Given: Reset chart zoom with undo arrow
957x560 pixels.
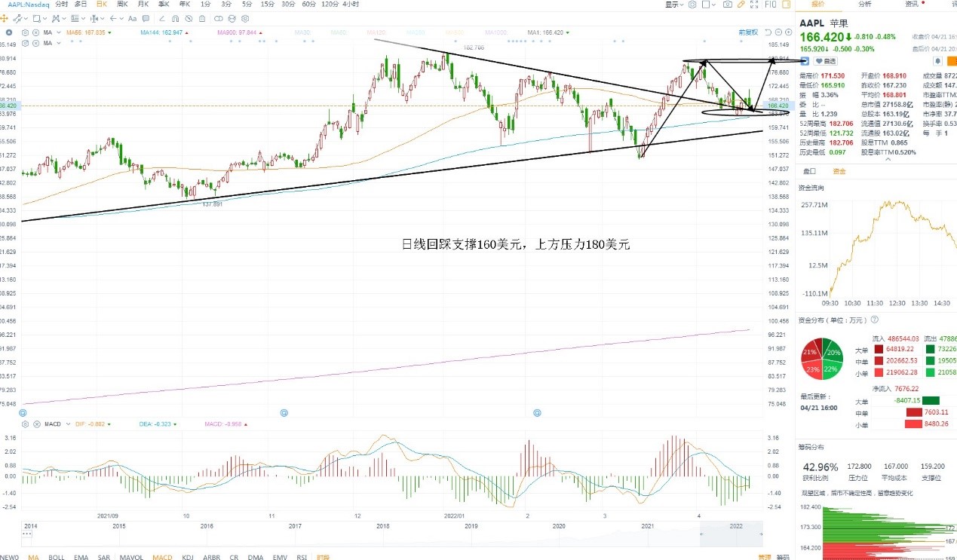Looking at the screenshot, I should point(768,32).
